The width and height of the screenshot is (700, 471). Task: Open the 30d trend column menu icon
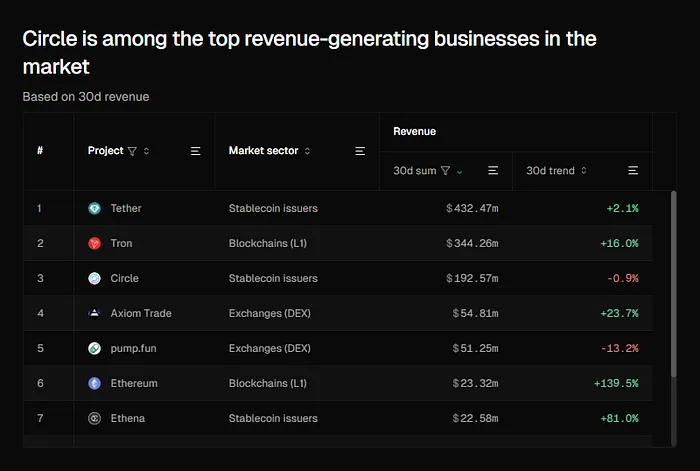[633, 171]
